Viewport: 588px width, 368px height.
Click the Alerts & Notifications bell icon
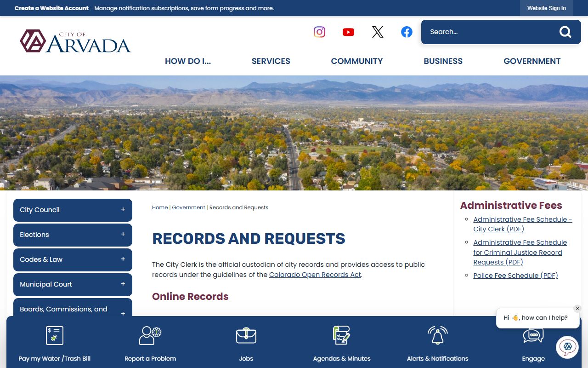[x=437, y=335]
